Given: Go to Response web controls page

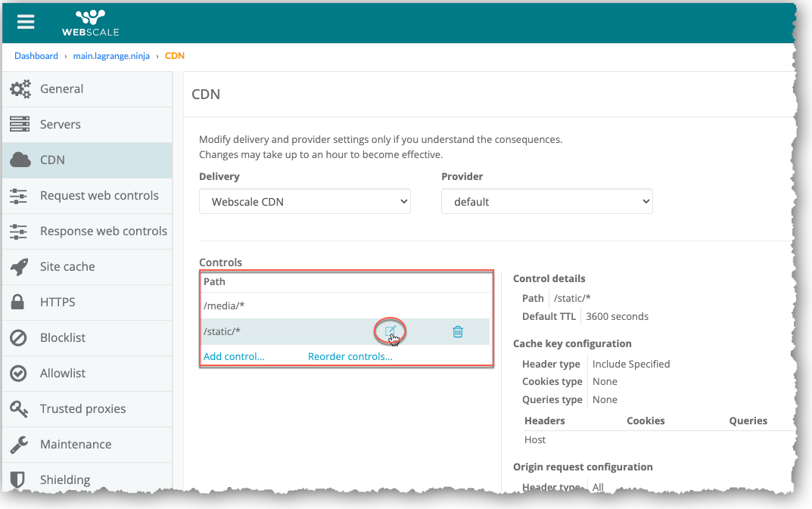Looking at the screenshot, I should pyautogui.click(x=103, y=231).
